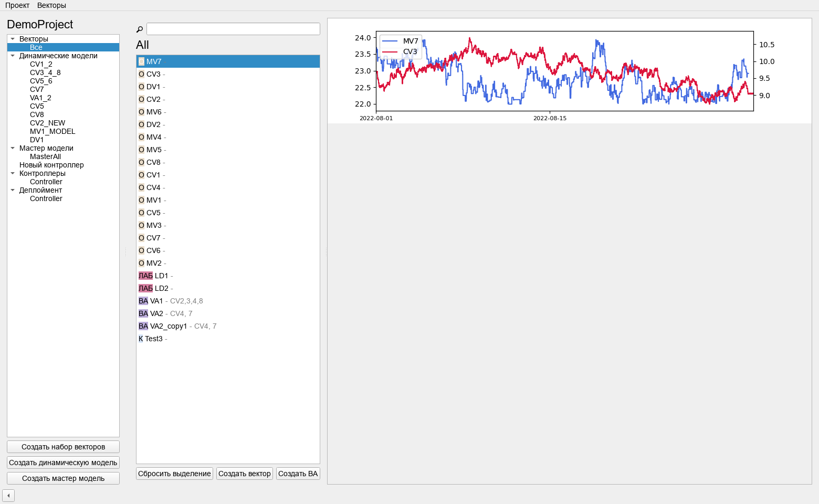The height and width of the screenshot is (504, 819).
Task: Select VA2_copy1 row in list
Action: (x=228, y=326)
